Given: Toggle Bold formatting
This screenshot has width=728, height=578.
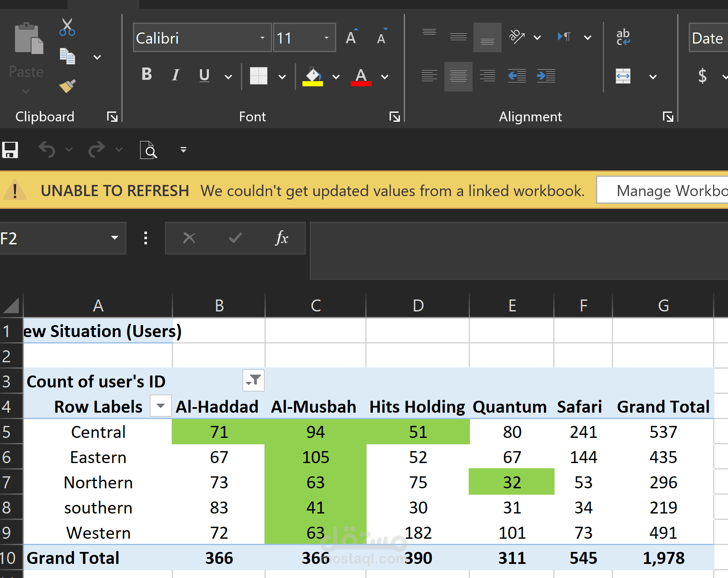Looking at the screenshot, I should tap(147, 74).
